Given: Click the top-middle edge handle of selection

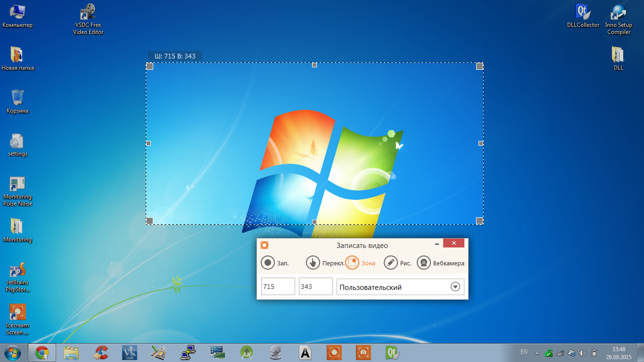Looking at the screenshot, I should (x=314, y=65).
